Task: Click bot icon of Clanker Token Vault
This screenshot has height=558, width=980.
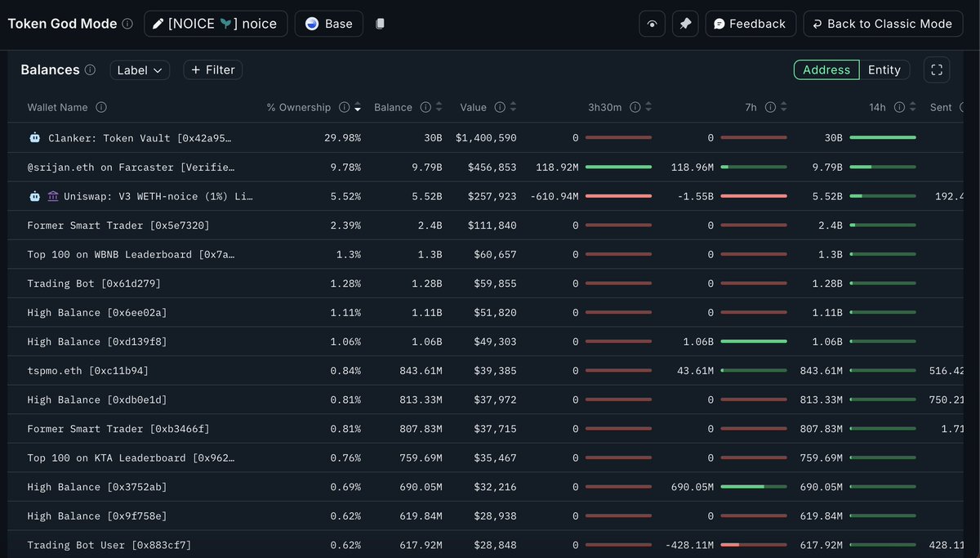Action: pyautogui.click(x=34, y=138)
